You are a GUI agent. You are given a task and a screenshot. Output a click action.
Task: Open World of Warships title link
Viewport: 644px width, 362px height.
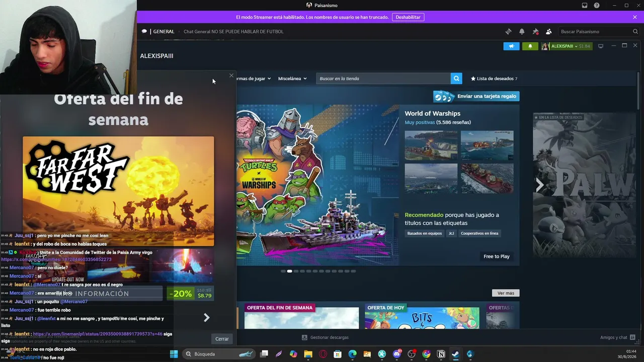(x=432, y=114)
